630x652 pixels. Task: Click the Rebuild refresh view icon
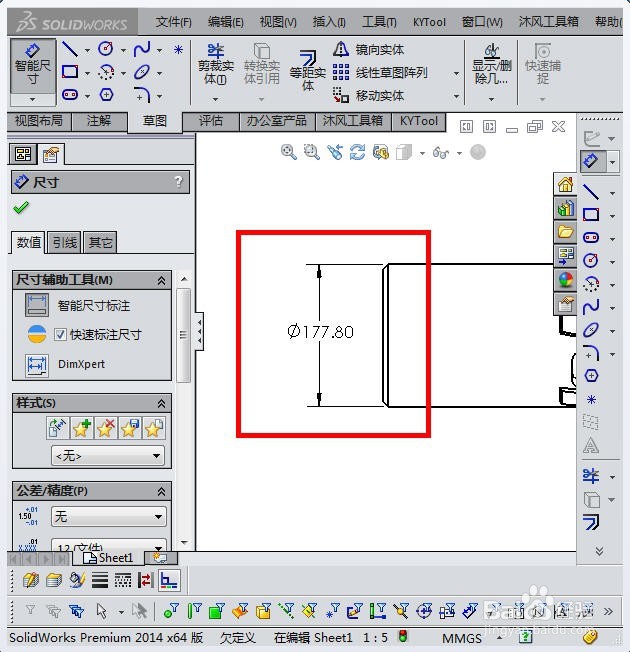click(x=357, y=152)
